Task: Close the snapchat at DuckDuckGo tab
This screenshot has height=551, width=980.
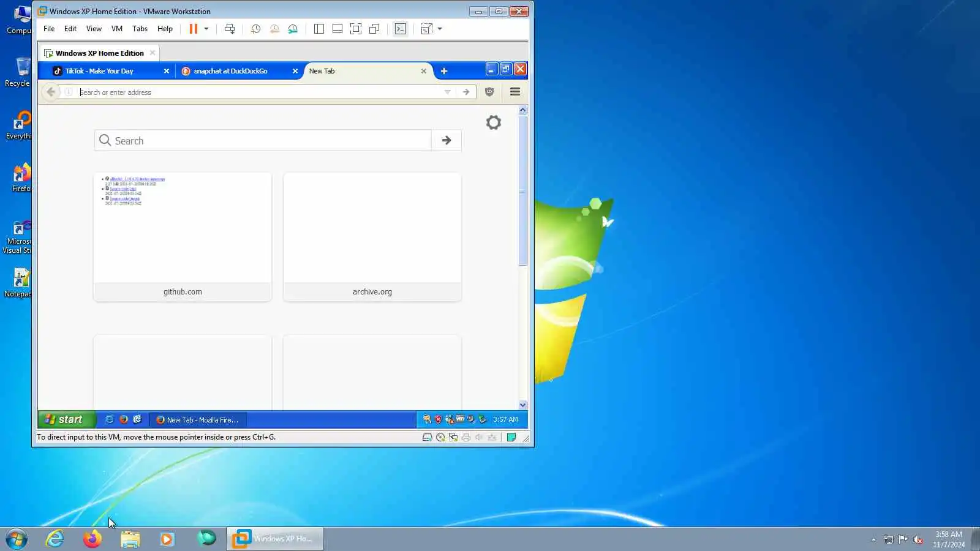Action: [x=295, y=71]
